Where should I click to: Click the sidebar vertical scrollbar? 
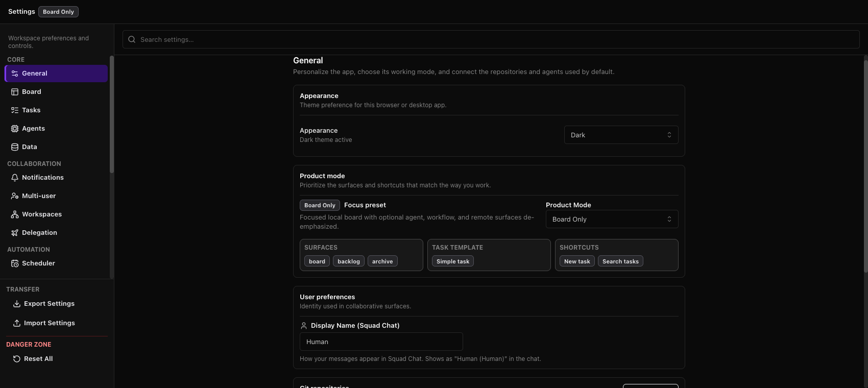click(x=112, y=115)
